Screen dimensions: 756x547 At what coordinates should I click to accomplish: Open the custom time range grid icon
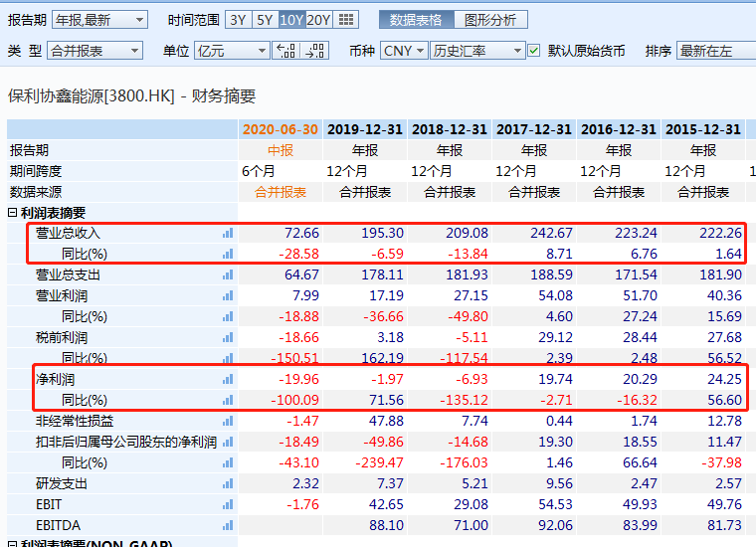pyautogui.click(x=346, y=20)
